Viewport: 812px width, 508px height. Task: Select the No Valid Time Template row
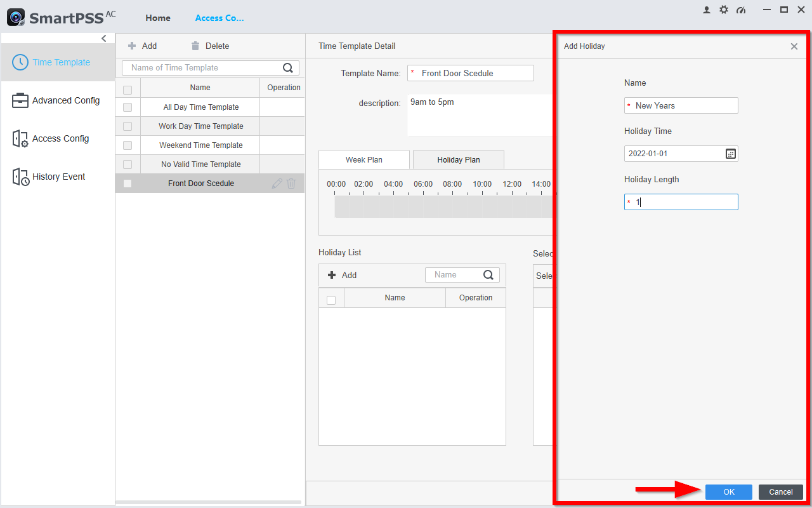(x=210, y=164)
